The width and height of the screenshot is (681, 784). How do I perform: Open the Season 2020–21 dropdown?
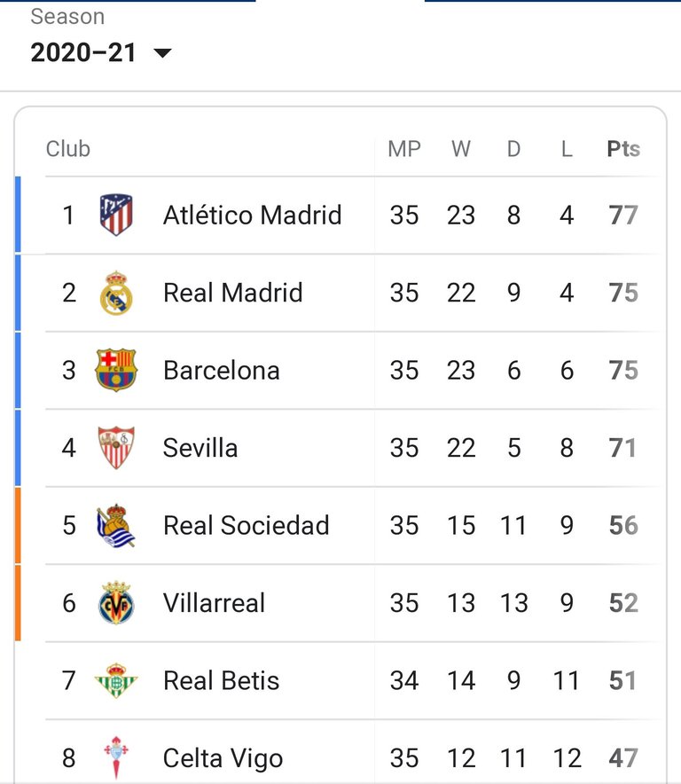101,52
